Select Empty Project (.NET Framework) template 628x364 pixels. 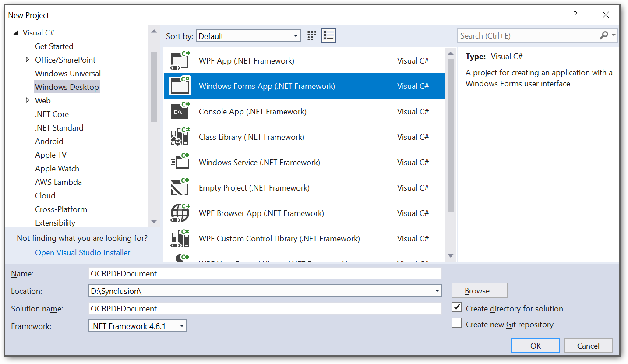coord(304,187)
